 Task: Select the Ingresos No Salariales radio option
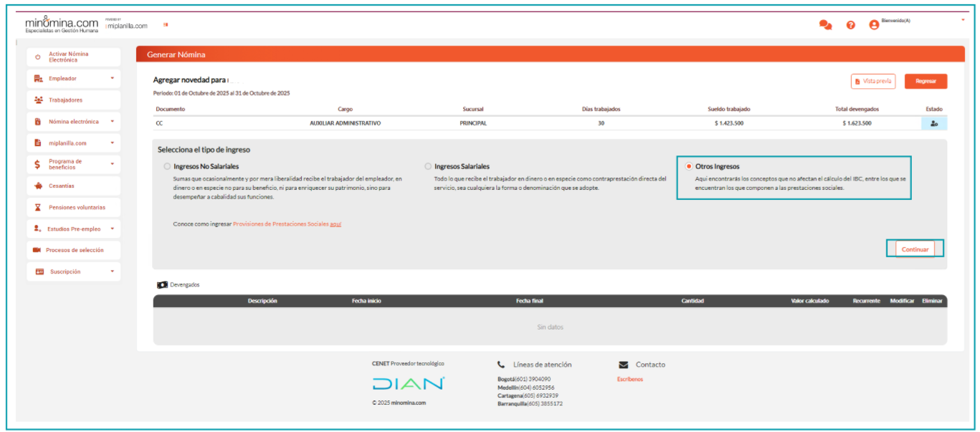click(168, 166)
